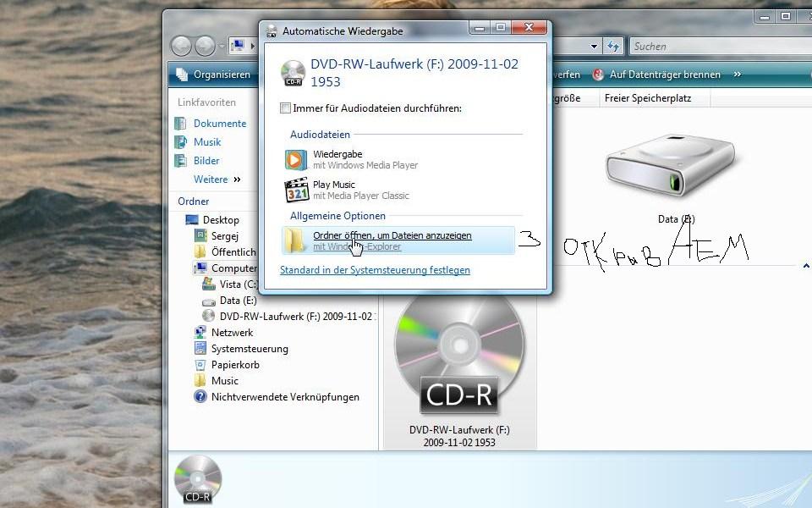Click the Systemsteuerung icon
Screen dimensions: 812x508
tap(200, 348)
